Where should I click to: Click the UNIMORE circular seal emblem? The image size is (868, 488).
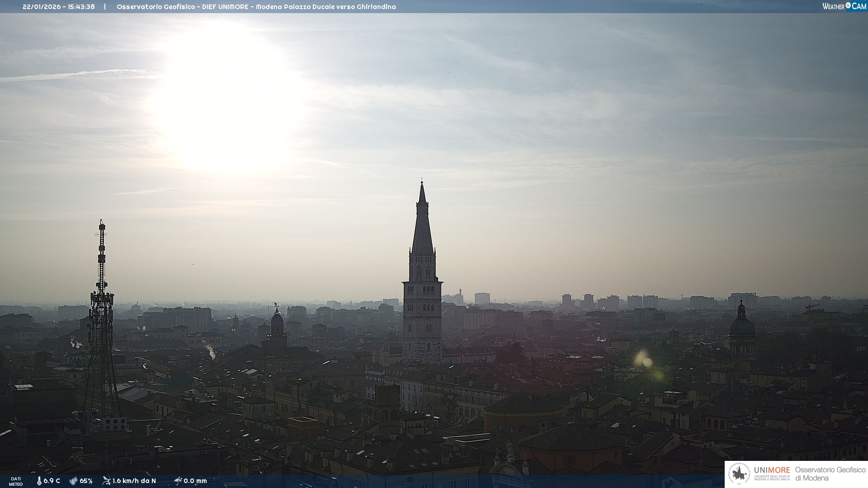739,474
